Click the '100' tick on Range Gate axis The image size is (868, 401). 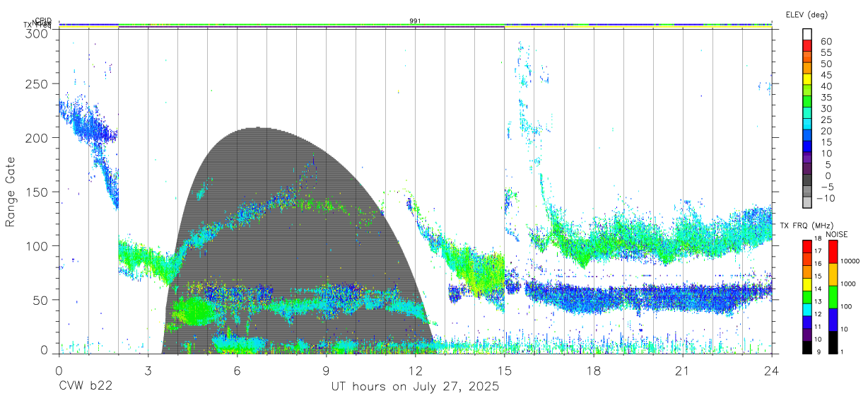tap(37, 245)
